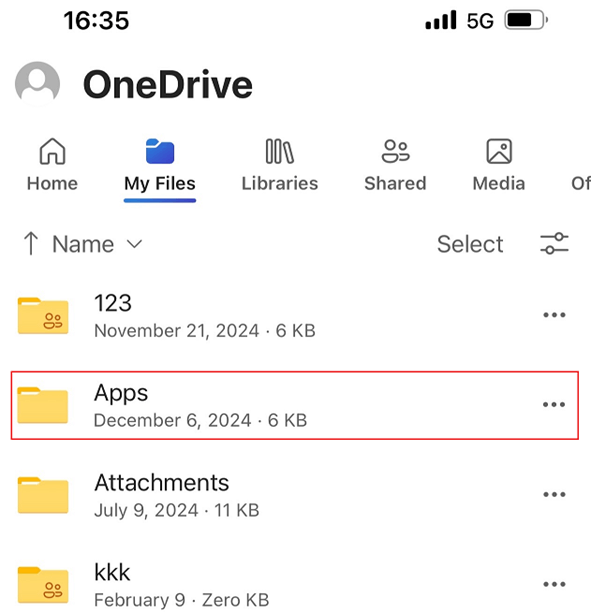
Task: Open more options for Apps folder
Action: (x=554, y=405)
